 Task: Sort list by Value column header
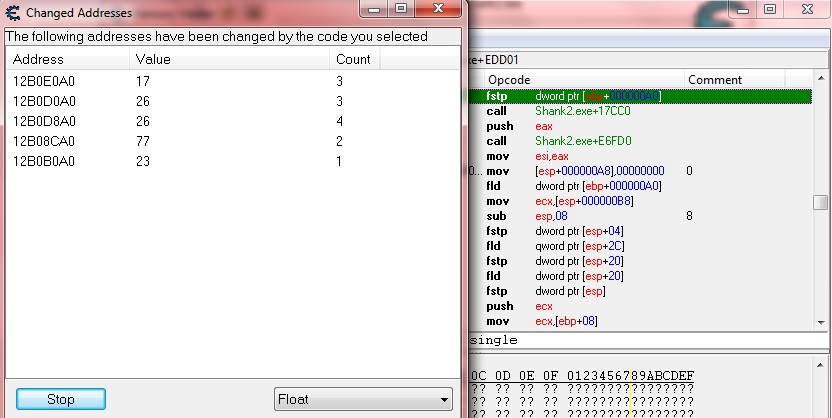230,59
